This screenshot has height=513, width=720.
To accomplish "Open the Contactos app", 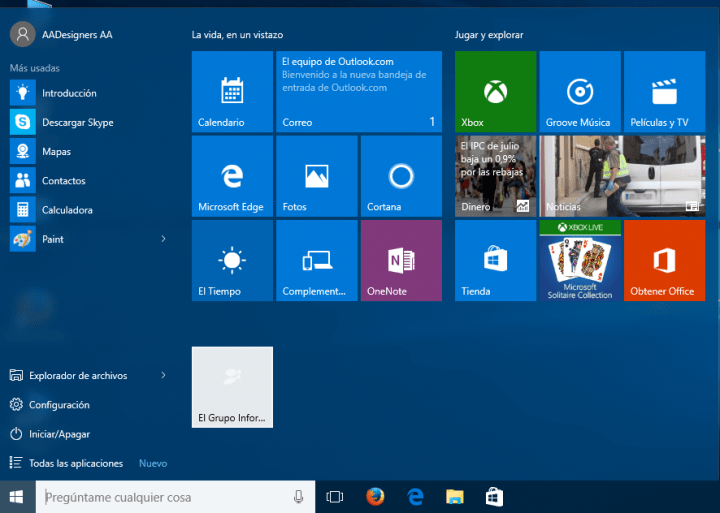I will (88, 180).
